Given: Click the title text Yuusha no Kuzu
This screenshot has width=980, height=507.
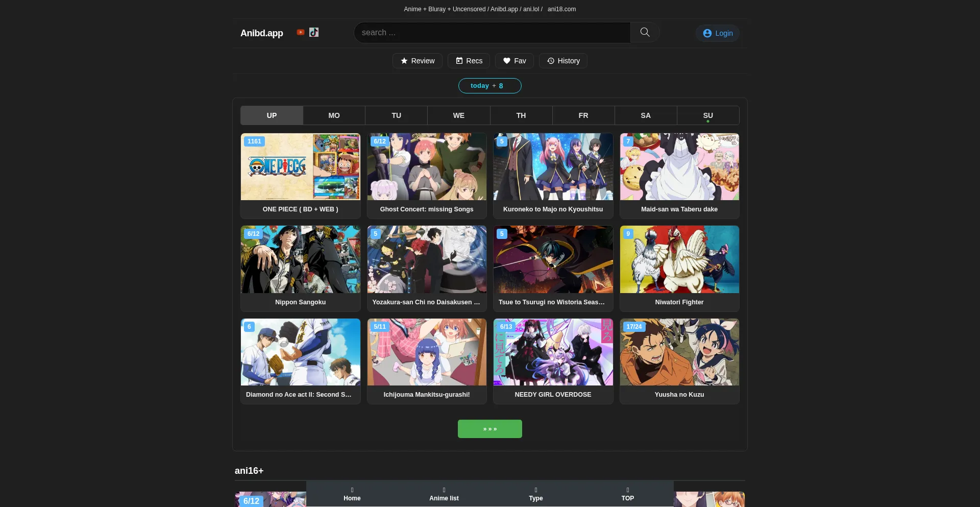Looking at the screenshot, I should [x=679, y=395].
